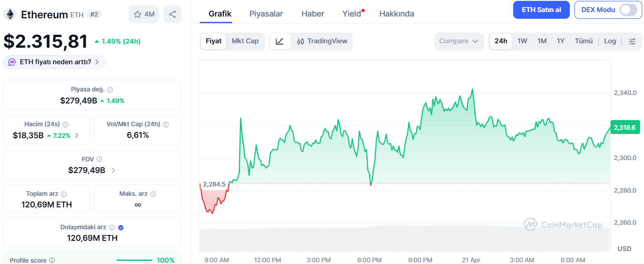Image resolution: width=644 pixels, height=264 pixels.
Task: Click the AI icon in ETH fiyatı neden arttı
Action: point(12,62)
